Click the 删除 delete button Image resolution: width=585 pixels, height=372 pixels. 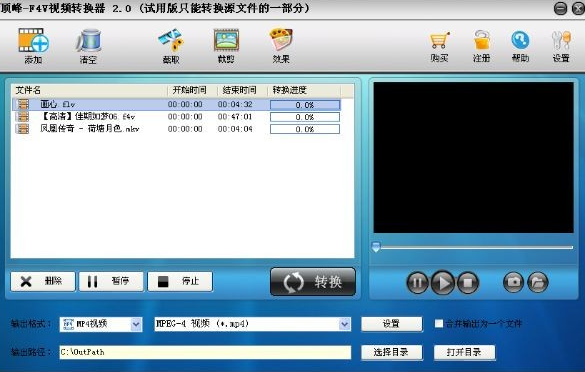43,281
